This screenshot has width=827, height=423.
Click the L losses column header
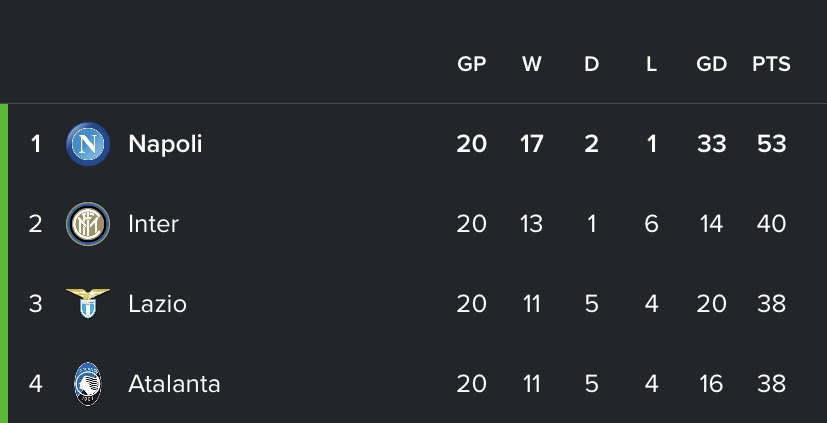(651, 64)
